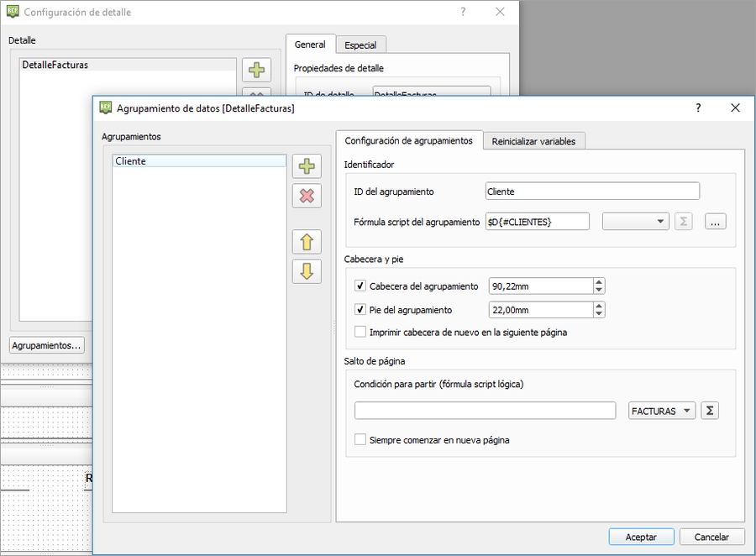Move grouping up with yellow up arrow
756x556 pixels.
coord(307,242)
